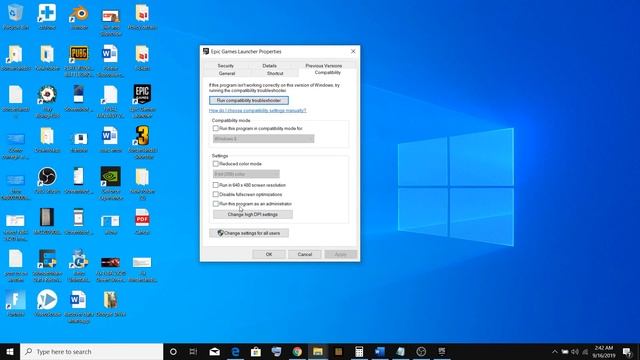Click Run compatibility troubleshooter button
This screenshot has width=640, height=360.
249,100
